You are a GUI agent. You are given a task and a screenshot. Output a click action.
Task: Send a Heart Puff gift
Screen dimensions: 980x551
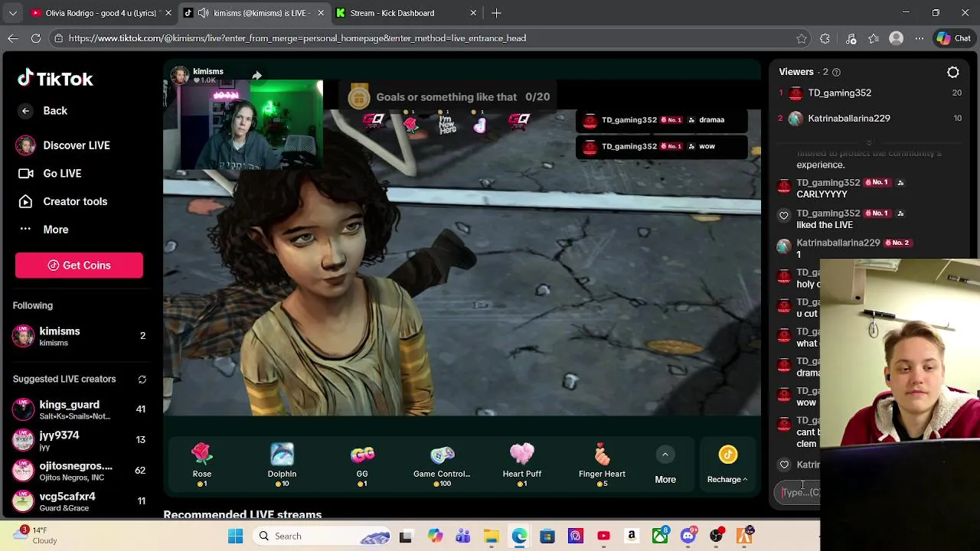[522, 465]
